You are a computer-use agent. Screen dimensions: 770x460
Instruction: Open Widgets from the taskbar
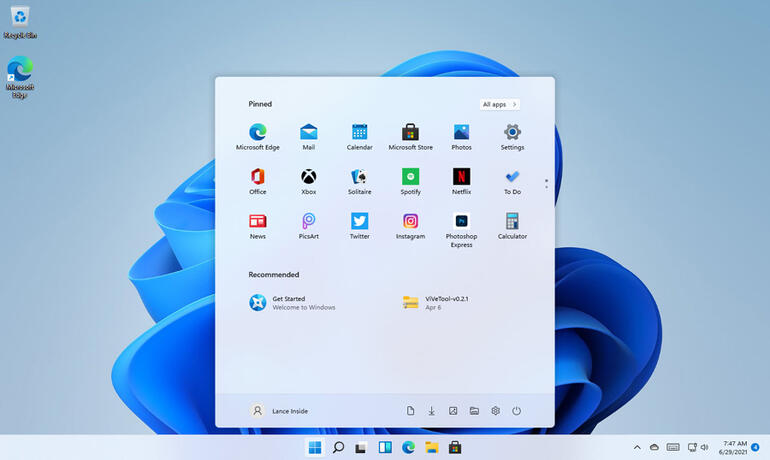point(385,447)
